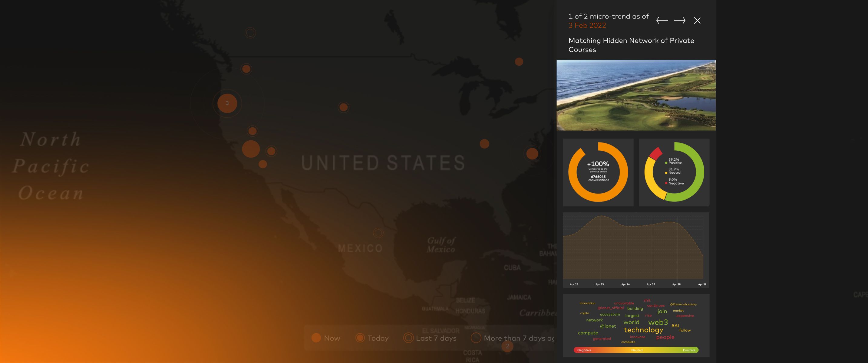The image size is (868, 363).
Task: Toggle the Now legend filter
Action: pos(325,338)
